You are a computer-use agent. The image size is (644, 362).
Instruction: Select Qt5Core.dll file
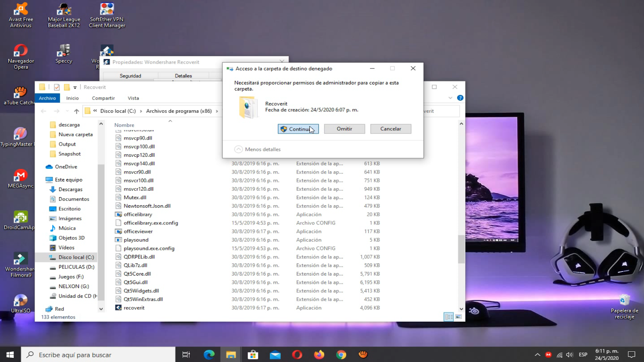pos(137,274)
